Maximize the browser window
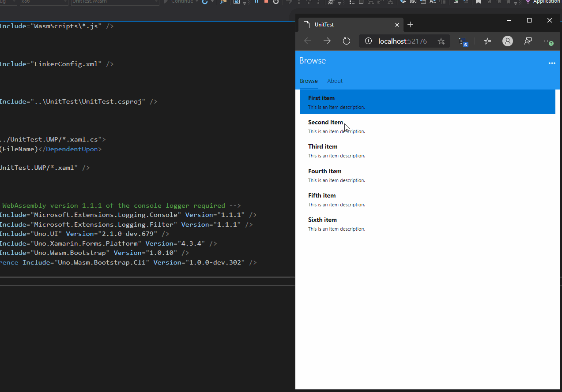 pos(529,20)
